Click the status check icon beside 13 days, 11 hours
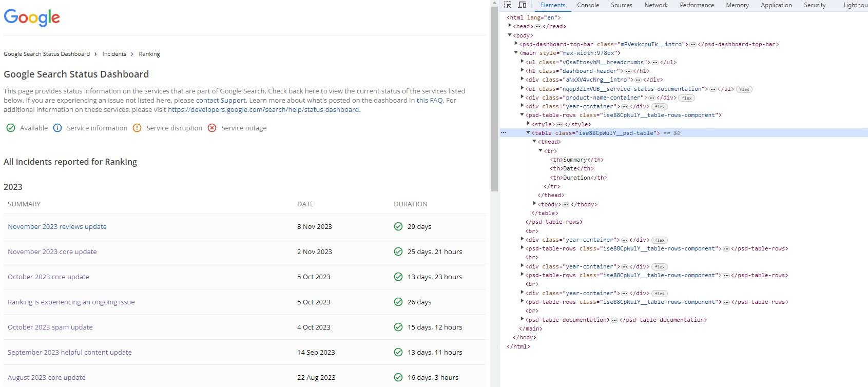868x387 pixels. click(398, 352)
